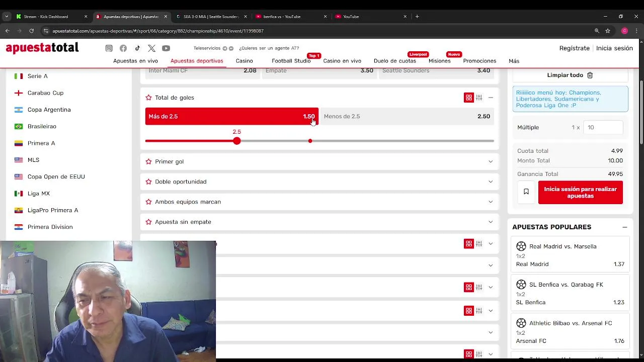
Task: Open a new browser tab
Action: pos(417,17)
